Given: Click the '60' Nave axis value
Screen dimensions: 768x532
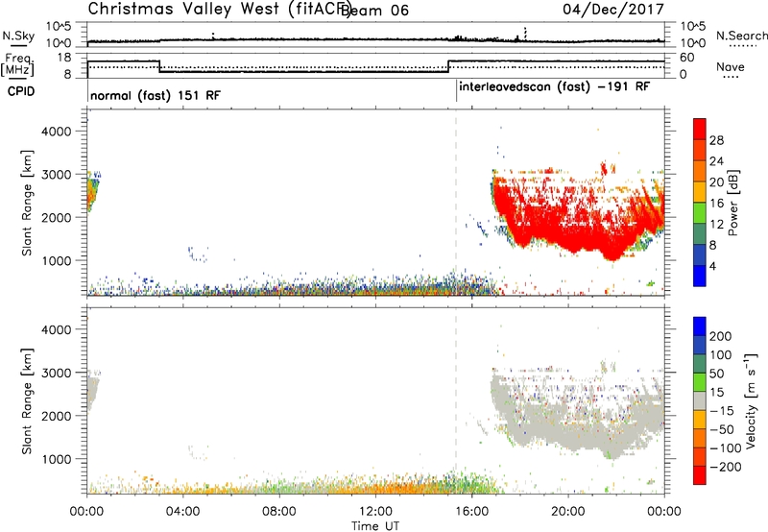Looking at the screenshot, I should [x=687, y=58].
